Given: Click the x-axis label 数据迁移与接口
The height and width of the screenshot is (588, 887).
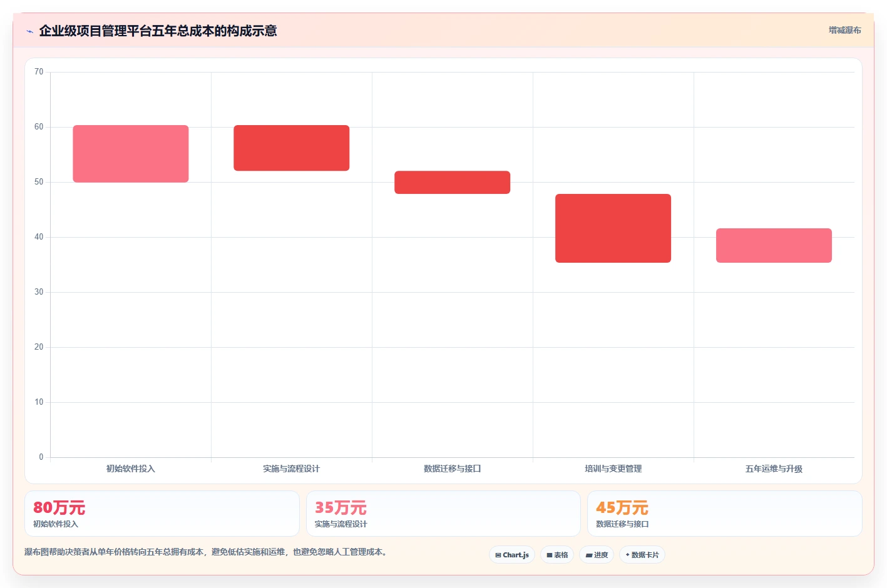Looking at the screenshot, I should coord(453,469).
